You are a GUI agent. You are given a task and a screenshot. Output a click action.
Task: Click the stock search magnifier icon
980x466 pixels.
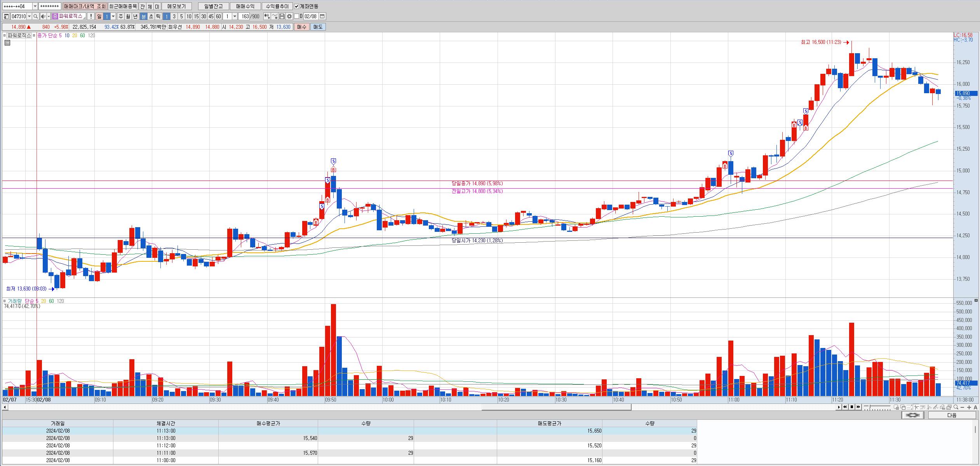(x=35, y=16)
